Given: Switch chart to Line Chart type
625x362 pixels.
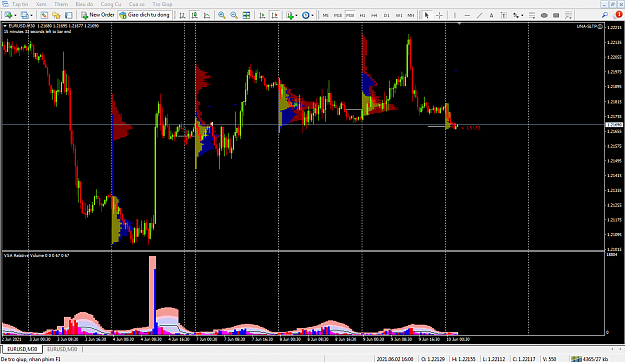Looking at the screenshot, I should tap(207, 15).
